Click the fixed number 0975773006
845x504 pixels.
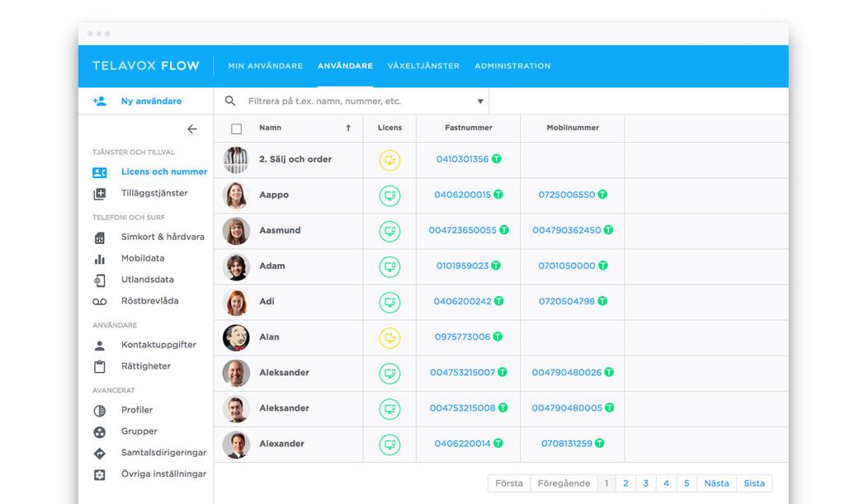coord(462,337)
